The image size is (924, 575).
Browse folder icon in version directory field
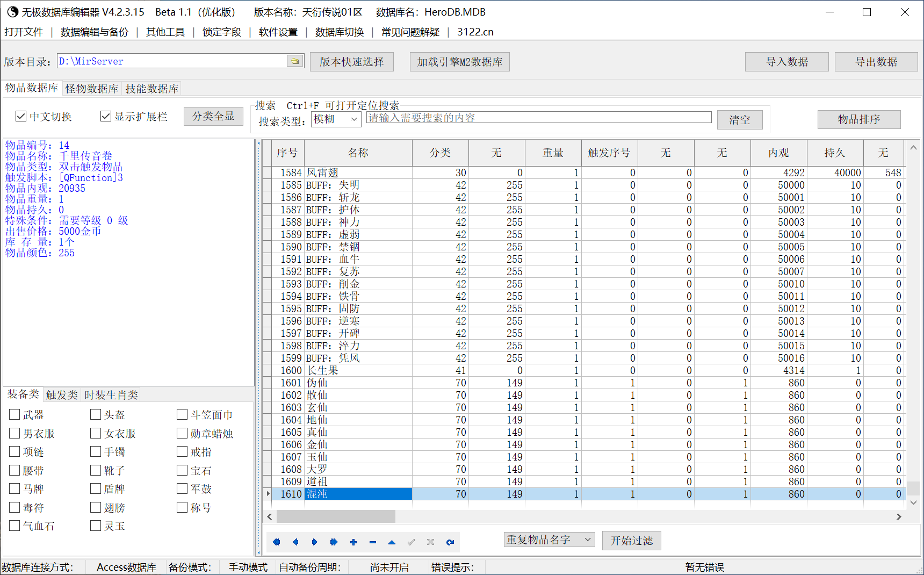click(x=295, y=61)
